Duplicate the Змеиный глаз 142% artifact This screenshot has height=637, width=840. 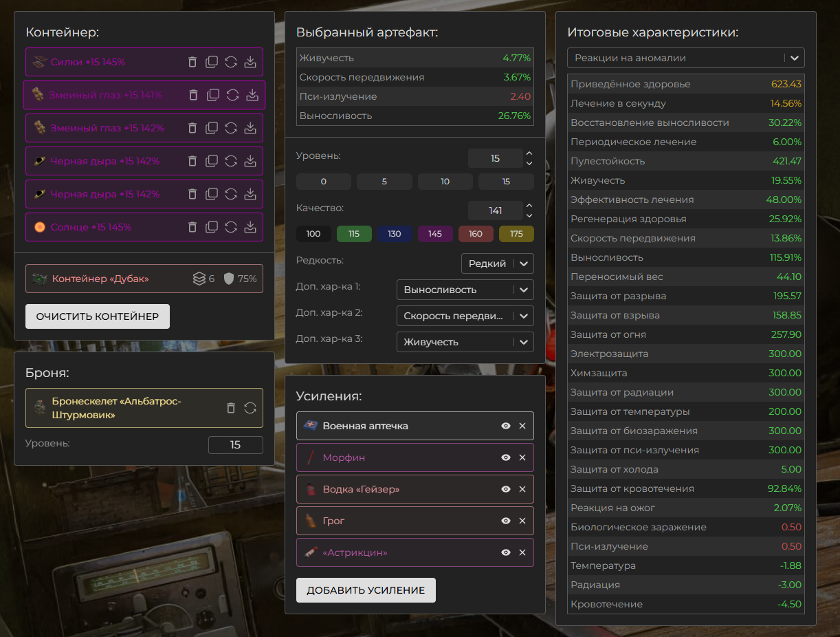212,128
